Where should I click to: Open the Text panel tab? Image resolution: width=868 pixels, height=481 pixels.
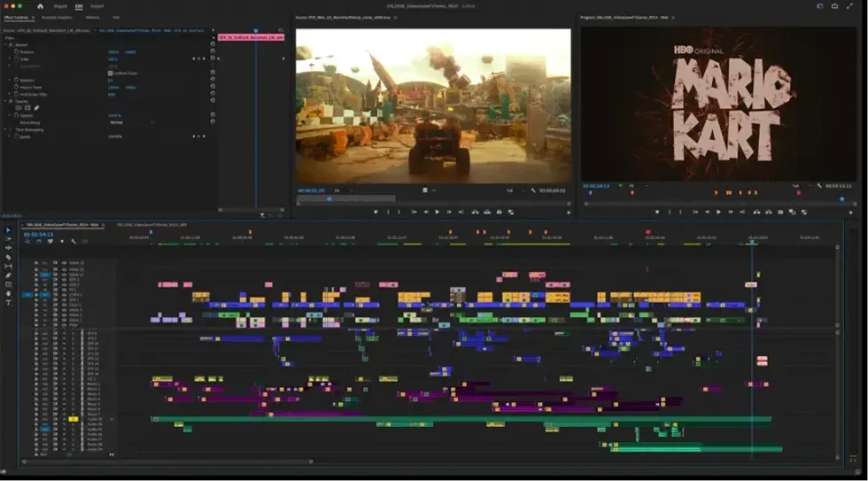[116, 17]
